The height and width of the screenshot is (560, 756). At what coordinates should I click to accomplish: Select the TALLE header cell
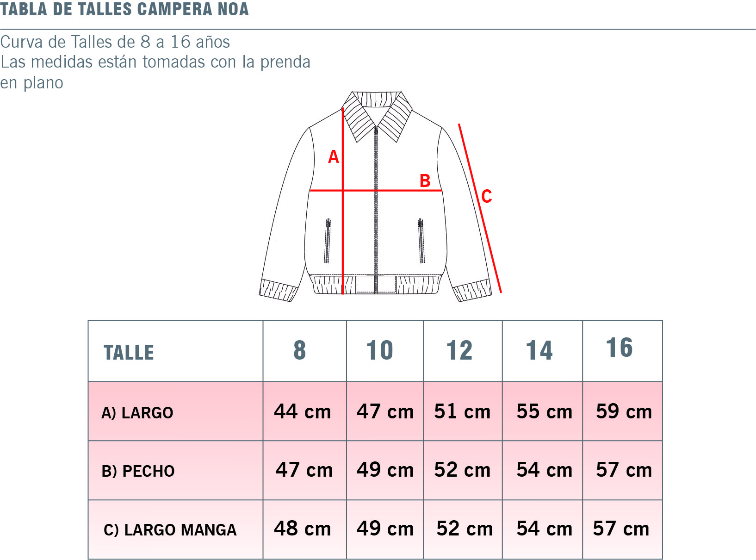[x=129, y=352]
